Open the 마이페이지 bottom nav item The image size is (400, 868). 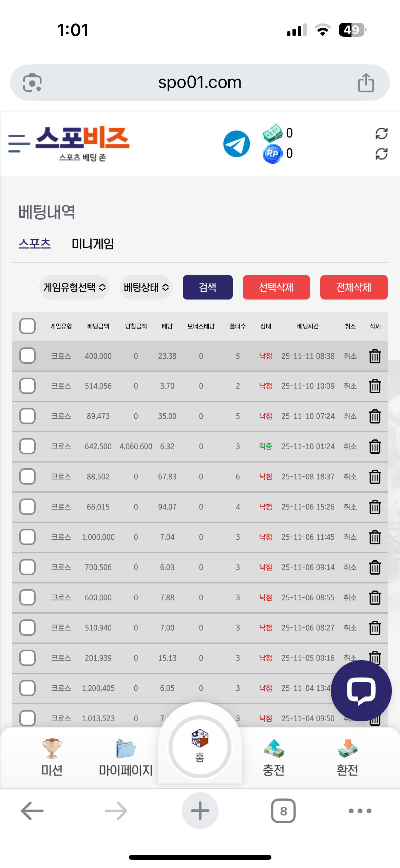126,757
